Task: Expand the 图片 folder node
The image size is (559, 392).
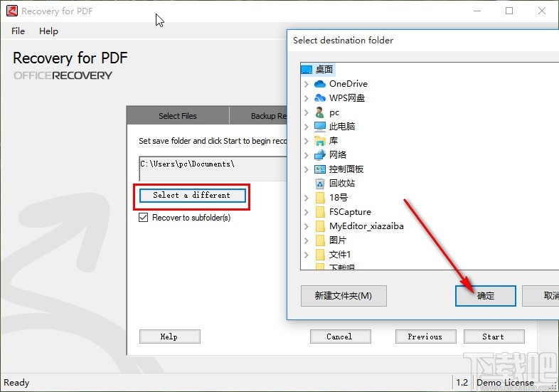Action: pos(306,240)
